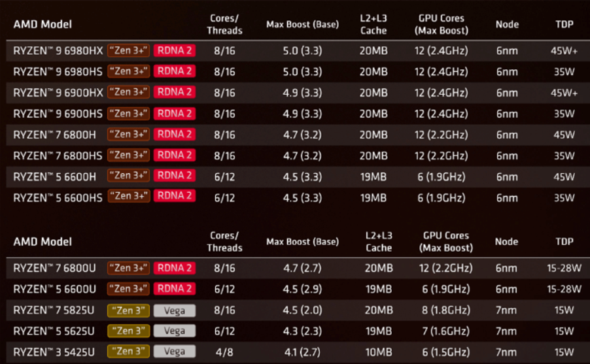Select the RYZEN 5 6600HS model name
The height and width of the screenshot is (364, 590).
click(58, 198)
